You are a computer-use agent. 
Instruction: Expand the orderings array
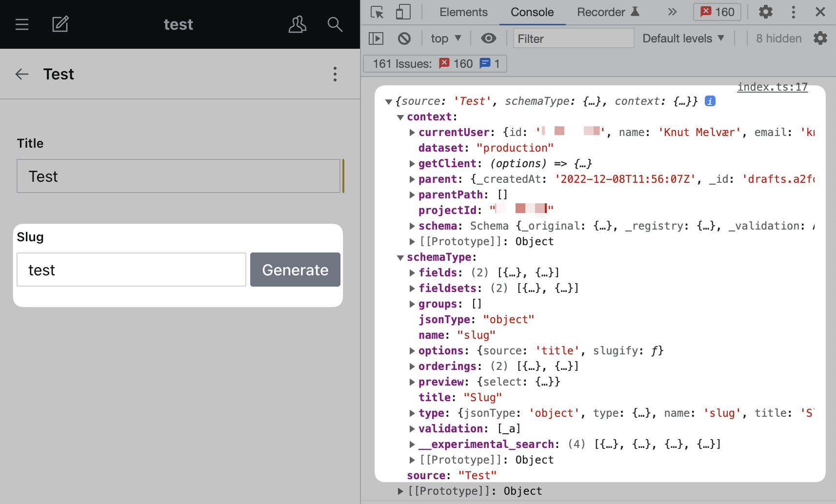click(412, 367)
